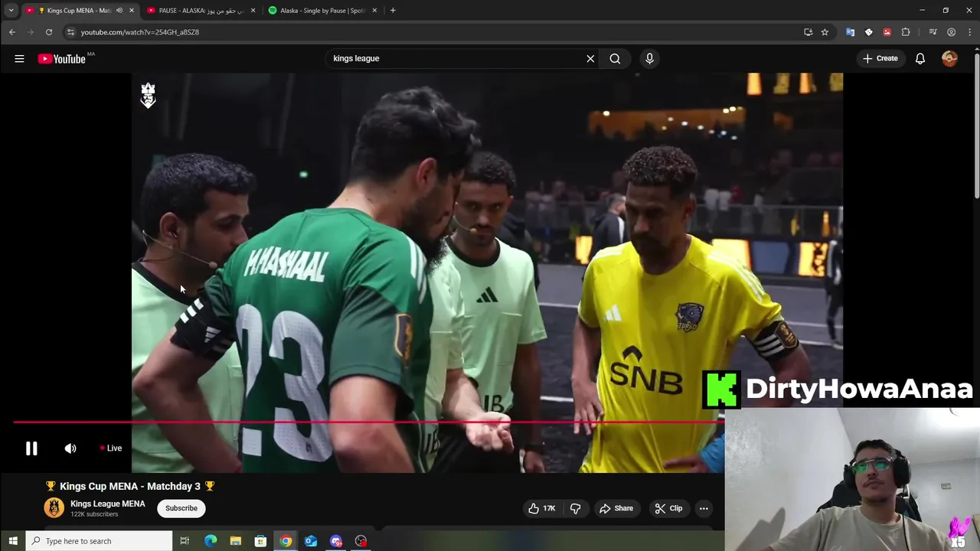
Task: Open the Chrome profile icon
Action: click(951, 32)
